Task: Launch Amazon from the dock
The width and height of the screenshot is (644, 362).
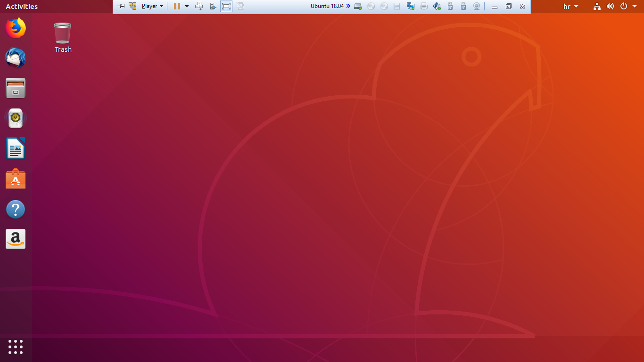Action: (x=16, y=239)
